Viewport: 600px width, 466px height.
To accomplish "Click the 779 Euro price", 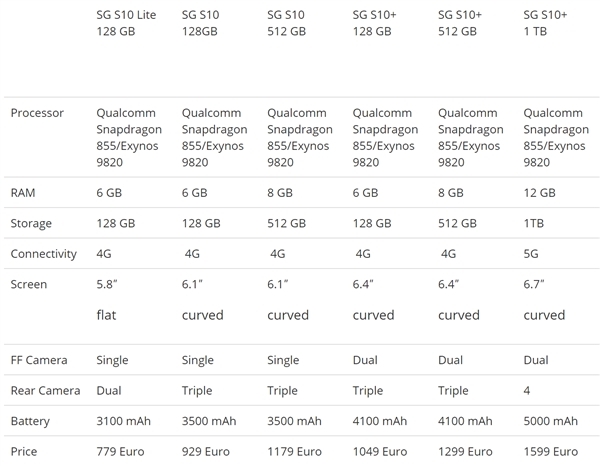I will coord(123,452).
